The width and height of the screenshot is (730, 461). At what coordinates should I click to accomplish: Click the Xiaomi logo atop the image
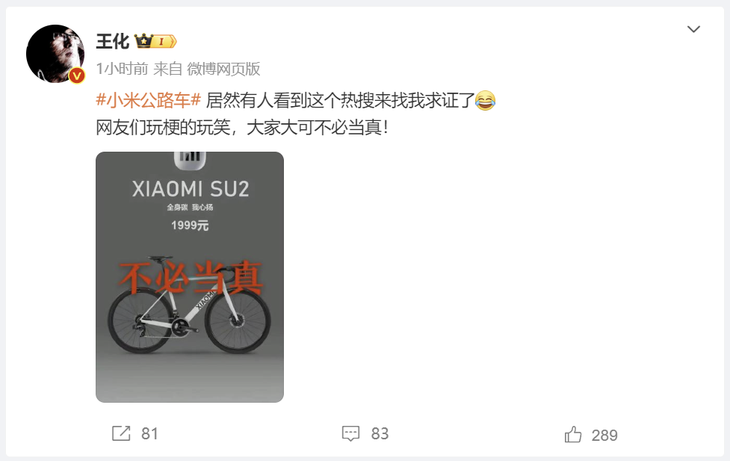[x=190, y=159]
